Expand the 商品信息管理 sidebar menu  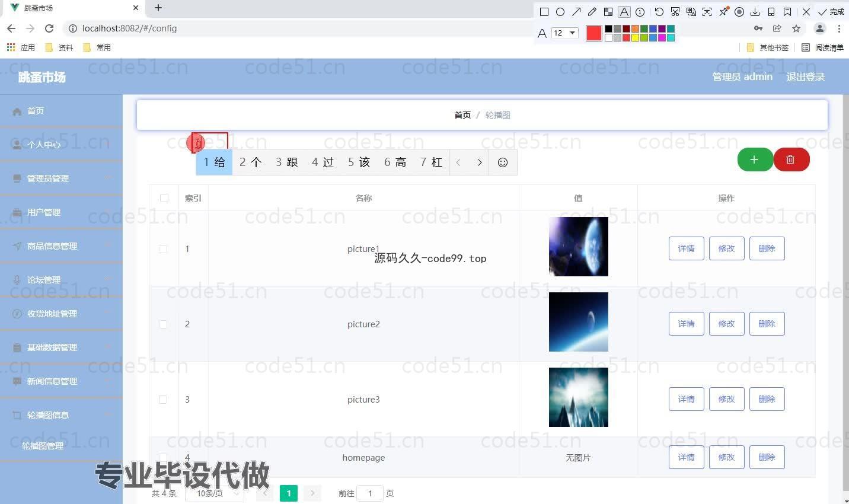tap(61, 246)
